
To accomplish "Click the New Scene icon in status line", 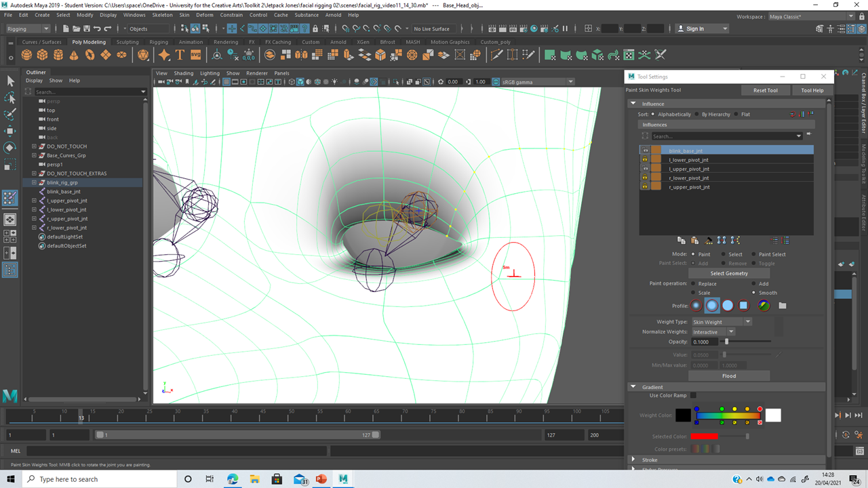I will click(65, 28).
